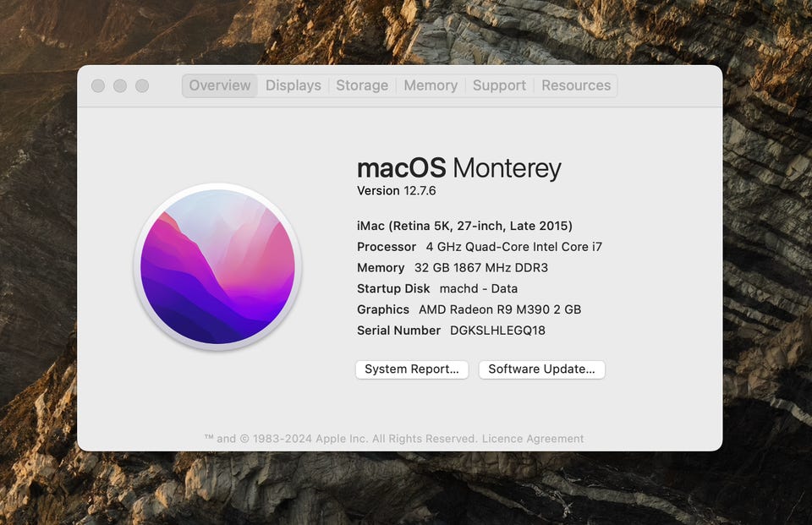Switch to the Overview tab
Viewport: 812px width, 525px height.
pos(220,85)
